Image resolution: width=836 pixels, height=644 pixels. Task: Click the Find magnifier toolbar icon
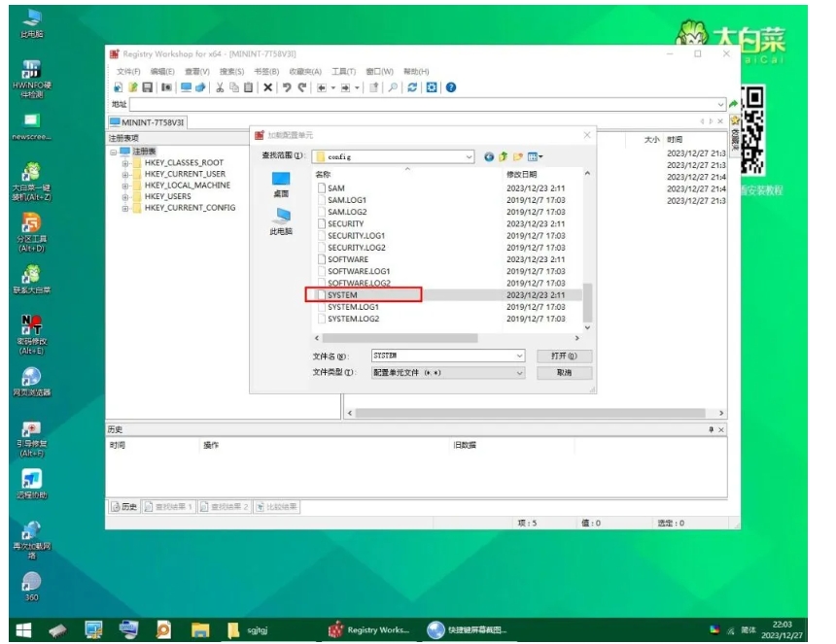393,87
